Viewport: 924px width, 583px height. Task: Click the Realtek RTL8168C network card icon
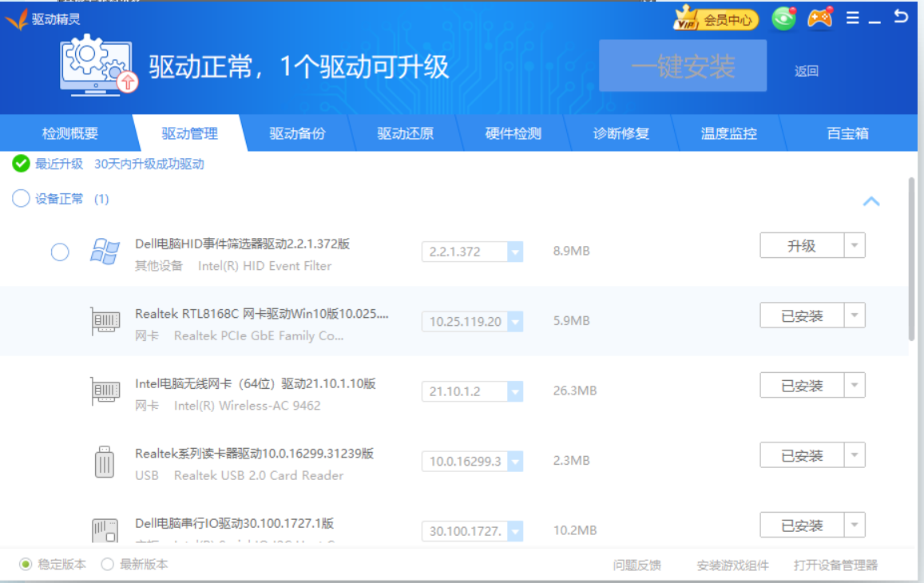point(105,322)
